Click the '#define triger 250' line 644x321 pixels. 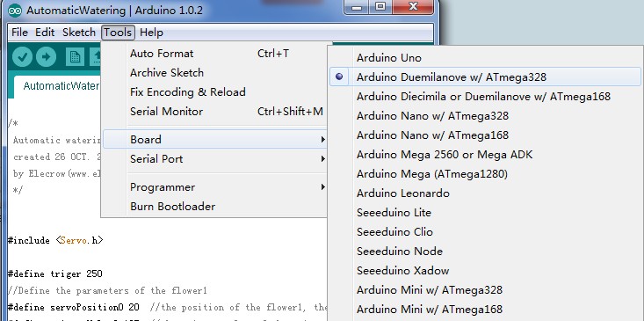(x=55, y=274)
